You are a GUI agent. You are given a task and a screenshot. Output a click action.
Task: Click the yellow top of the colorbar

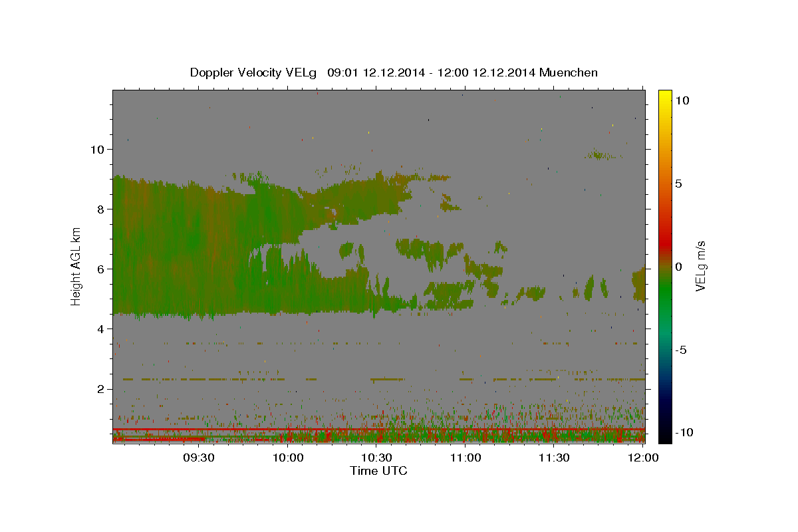pyautogui.click(x=664, y=96)
